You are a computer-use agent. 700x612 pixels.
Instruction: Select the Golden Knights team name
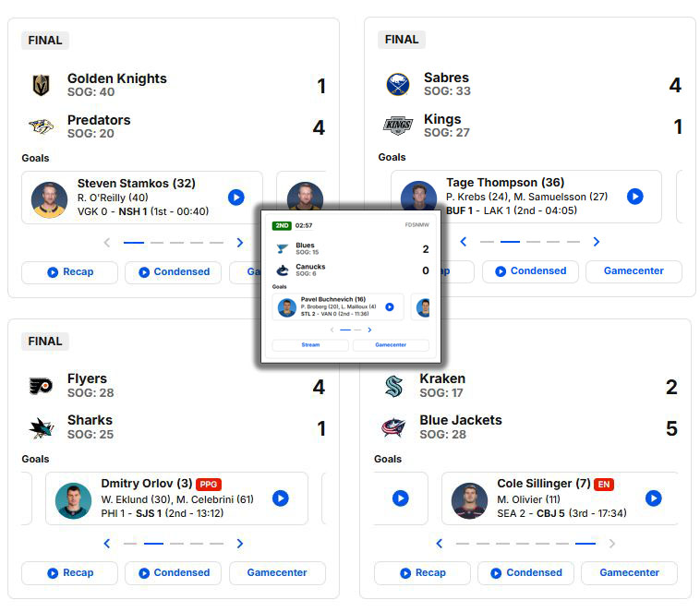click(117, 78)
